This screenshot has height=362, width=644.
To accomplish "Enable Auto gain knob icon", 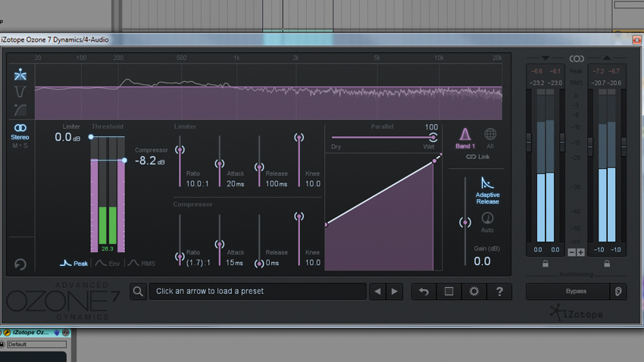I will [487, 223].
